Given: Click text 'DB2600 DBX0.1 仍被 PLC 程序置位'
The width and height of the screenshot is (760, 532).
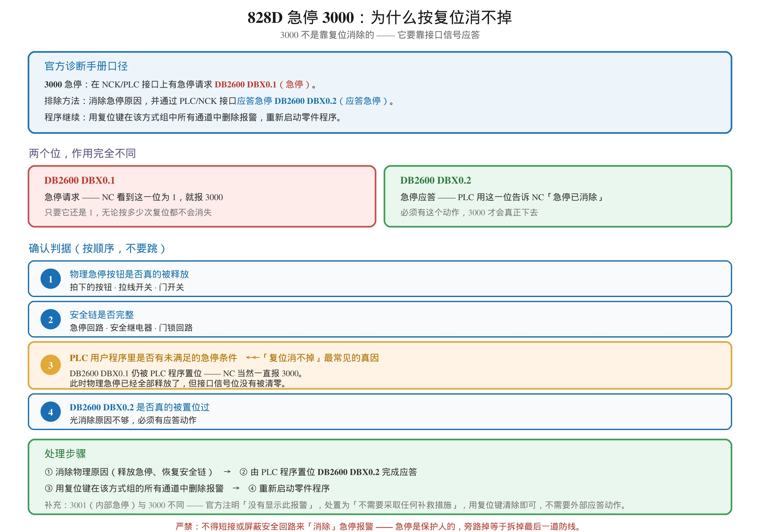Looking at the screenshot, I should 136,373.
